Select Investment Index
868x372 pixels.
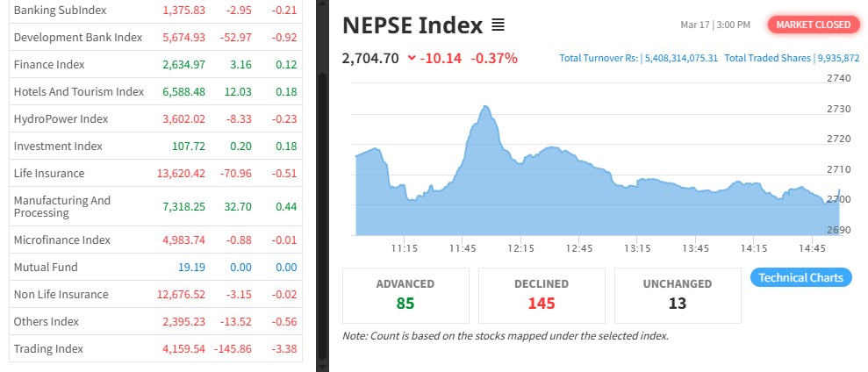coord(58,146)
